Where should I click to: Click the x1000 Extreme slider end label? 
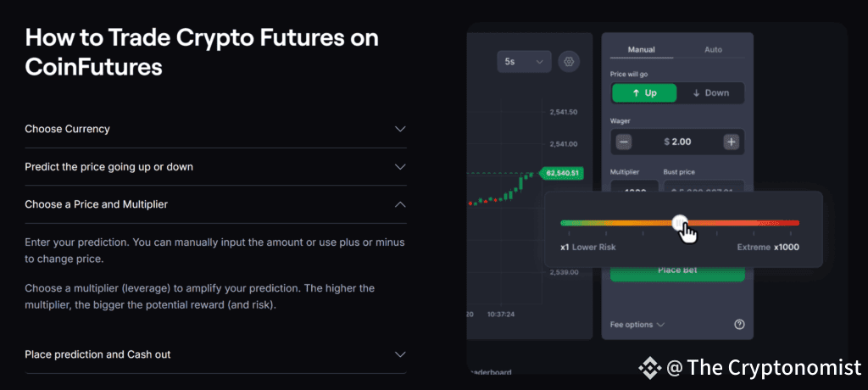768,247
